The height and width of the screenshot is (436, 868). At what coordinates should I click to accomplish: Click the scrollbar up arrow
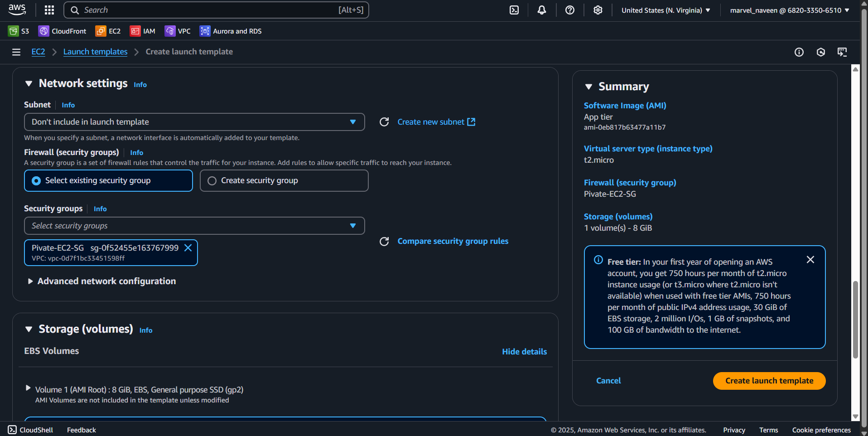[855, 69]
